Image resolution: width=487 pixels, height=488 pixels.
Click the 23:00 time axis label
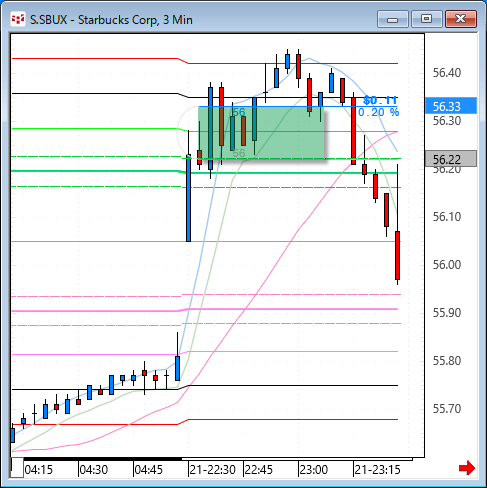point(314,470)
